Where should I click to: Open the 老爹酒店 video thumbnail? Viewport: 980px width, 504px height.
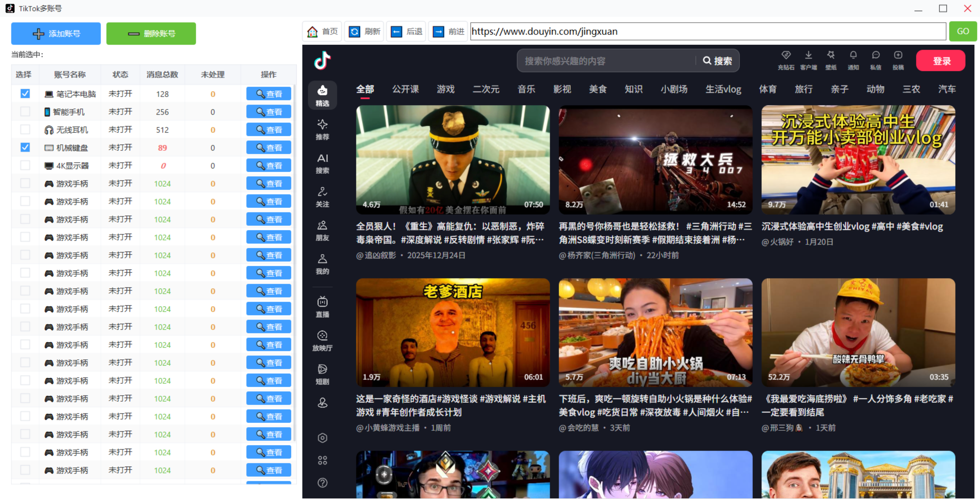tap(453, 332)
